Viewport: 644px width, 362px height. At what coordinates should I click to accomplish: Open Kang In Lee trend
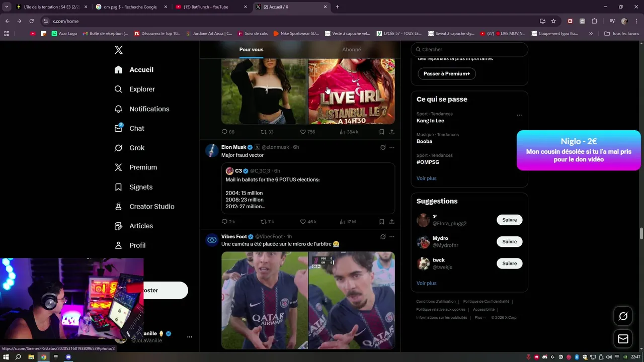[x=430, y=121]
